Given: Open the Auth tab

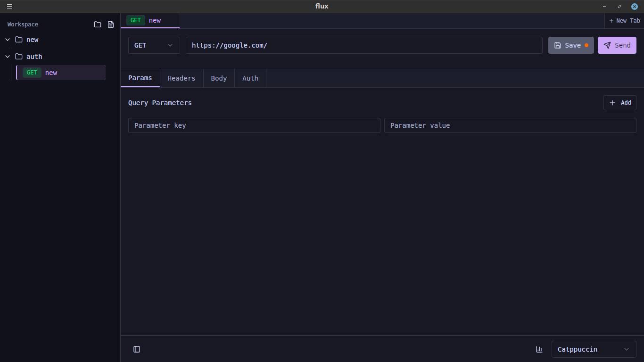Looking at the screenshot, I should click(250, 78).
